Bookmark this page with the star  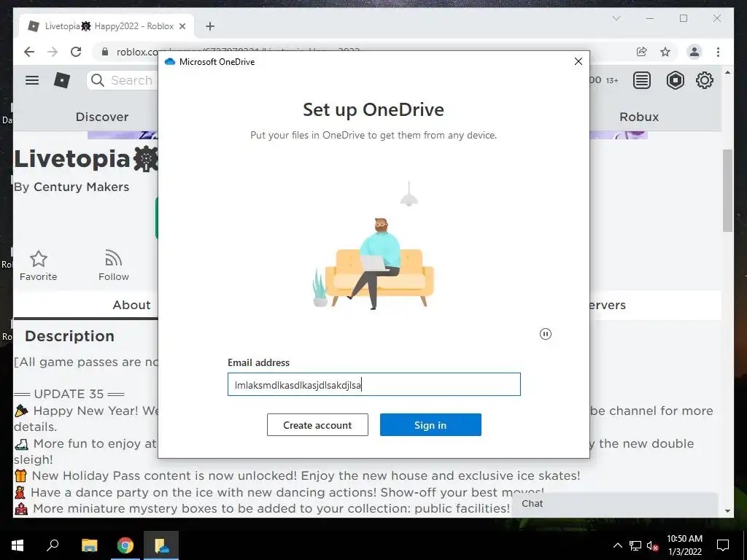click(x=665, y=52)
